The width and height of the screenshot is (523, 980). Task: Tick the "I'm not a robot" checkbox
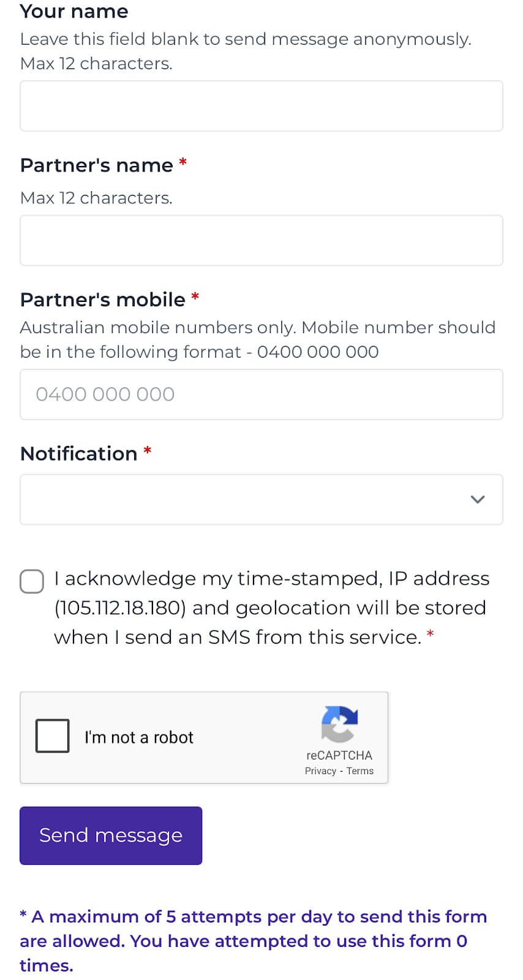point(52,736)
